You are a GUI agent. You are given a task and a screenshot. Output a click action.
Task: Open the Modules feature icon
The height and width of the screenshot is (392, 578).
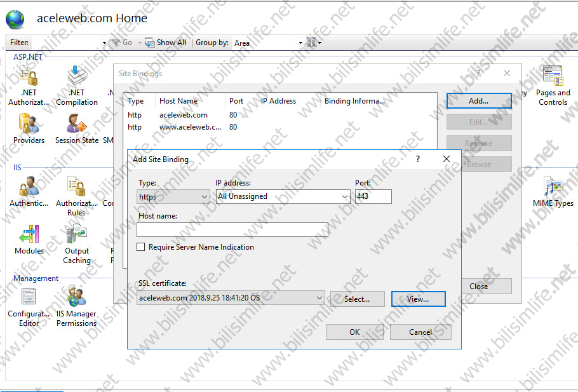[x=29, y=234]
